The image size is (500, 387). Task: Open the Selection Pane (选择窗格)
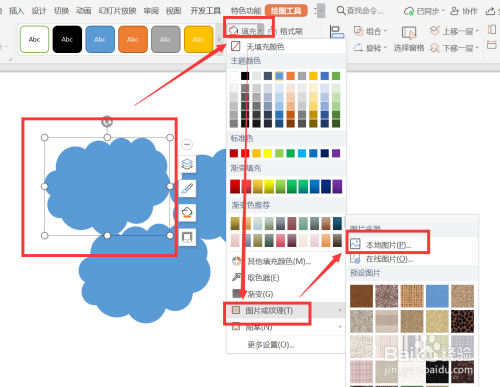pyautogui.click(x=409, y=40)
